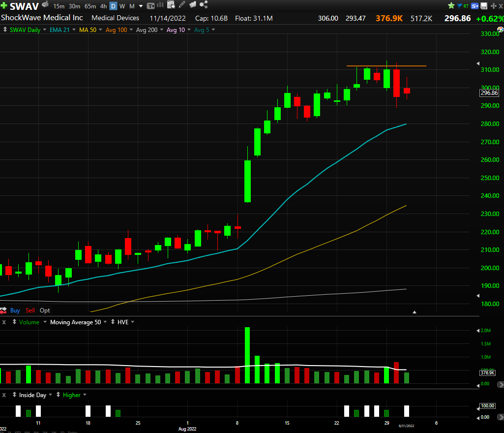
Task: Click reorder arrows beside Higher
Action: [58, 395]
